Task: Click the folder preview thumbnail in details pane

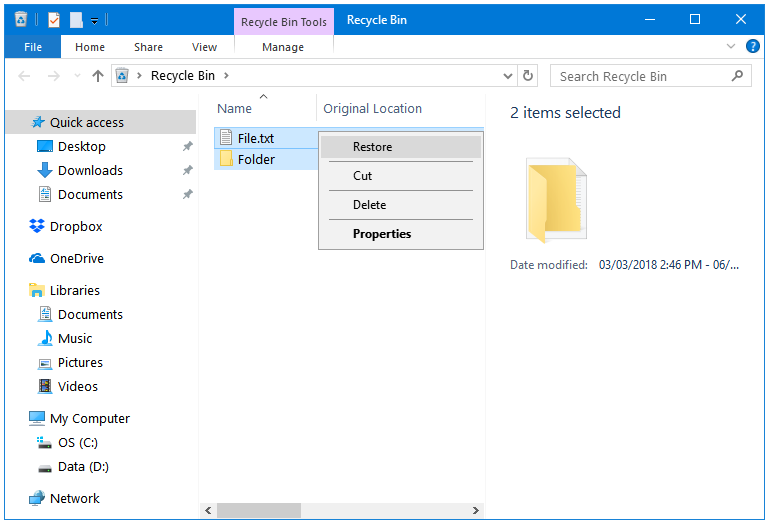Action: point(556,200)
